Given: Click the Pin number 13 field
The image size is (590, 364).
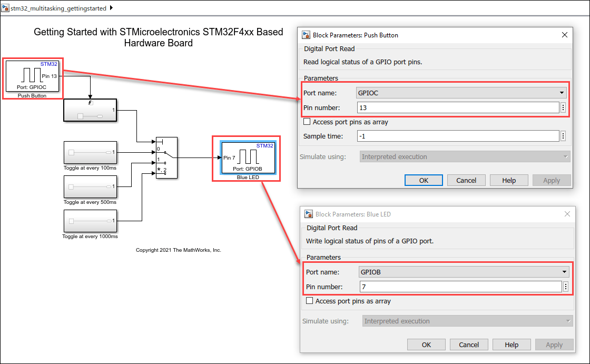Looking at the screenshot, I should (457, 108).
